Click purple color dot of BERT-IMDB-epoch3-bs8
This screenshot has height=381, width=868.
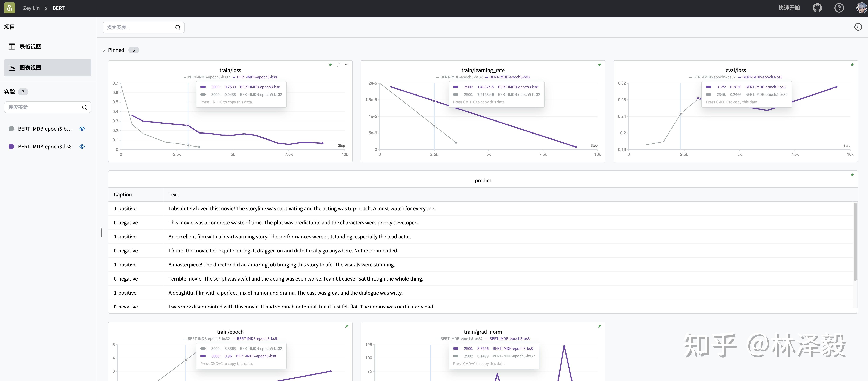[11, 147]
